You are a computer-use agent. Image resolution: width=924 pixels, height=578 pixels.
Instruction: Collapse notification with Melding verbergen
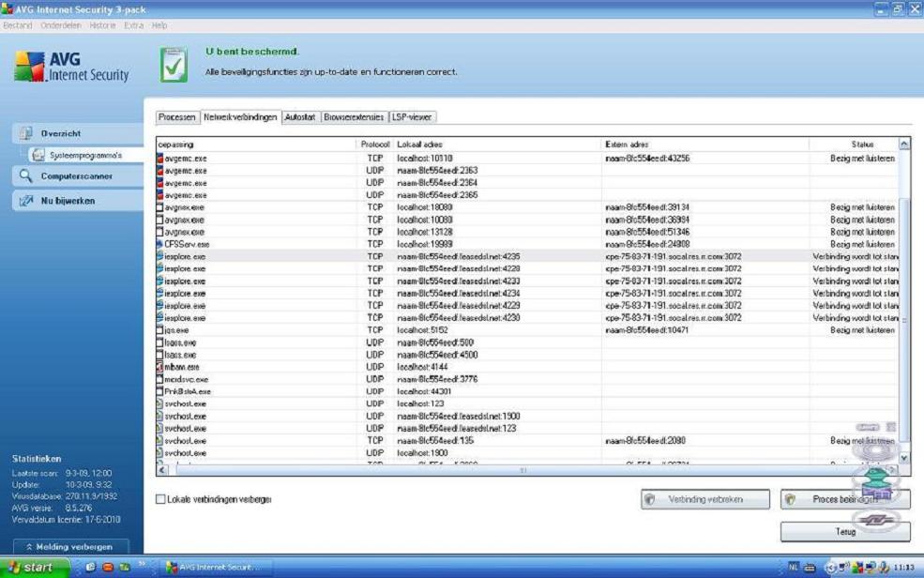(71, 547)
